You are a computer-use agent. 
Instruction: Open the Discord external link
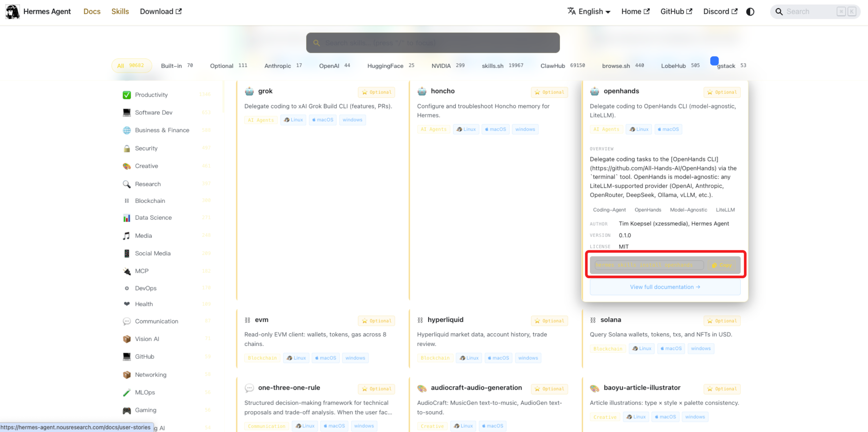pyautogui.click(x=720, y=11)
